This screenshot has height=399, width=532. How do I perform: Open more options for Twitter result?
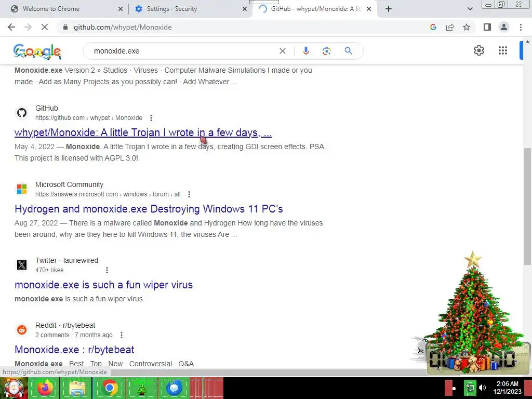click(107, 270)
